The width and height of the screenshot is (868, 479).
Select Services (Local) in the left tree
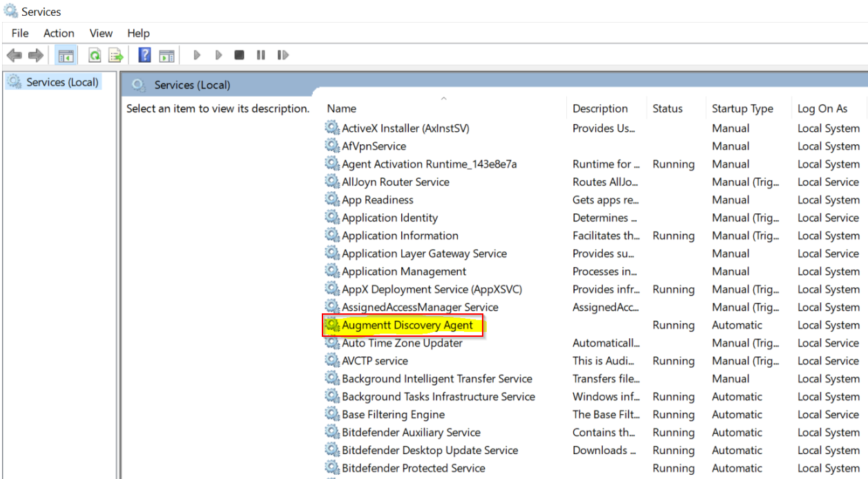point(62,82)
